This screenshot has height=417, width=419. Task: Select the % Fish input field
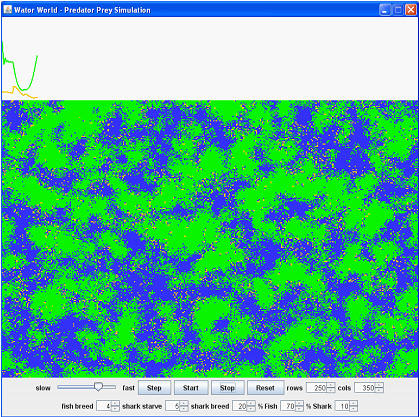pos(288,406)
